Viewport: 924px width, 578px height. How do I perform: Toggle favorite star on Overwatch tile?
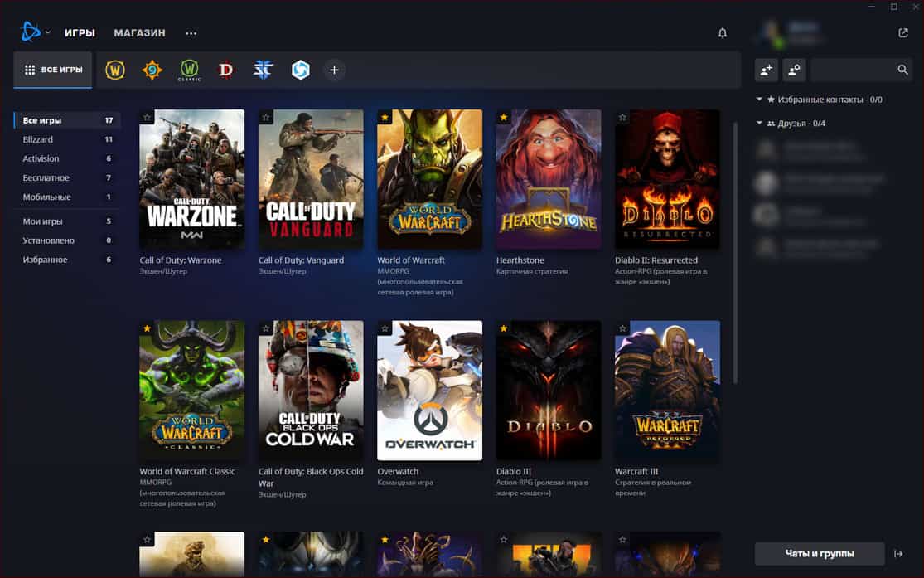[x=385, y=329]
